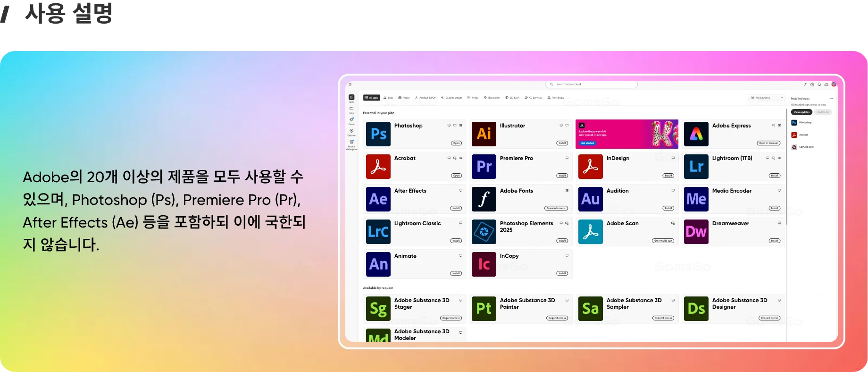
Task: Click View updates button
Action: (801, 112)
